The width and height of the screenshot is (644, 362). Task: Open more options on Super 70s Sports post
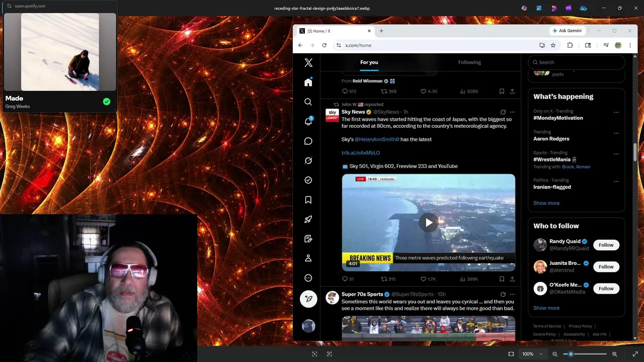click(512, 295)
